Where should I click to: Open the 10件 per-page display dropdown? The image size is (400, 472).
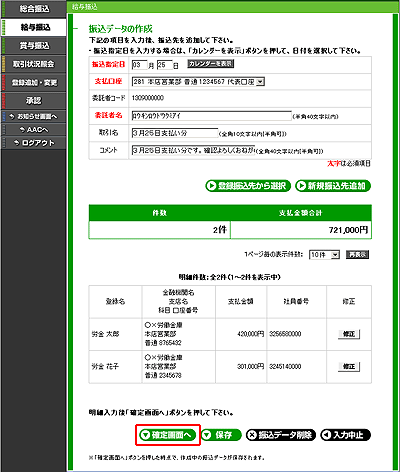tap(324, 255)
